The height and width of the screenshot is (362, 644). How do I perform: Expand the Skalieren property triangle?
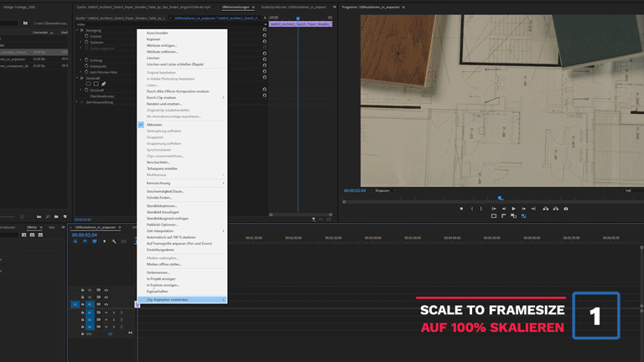81,42
